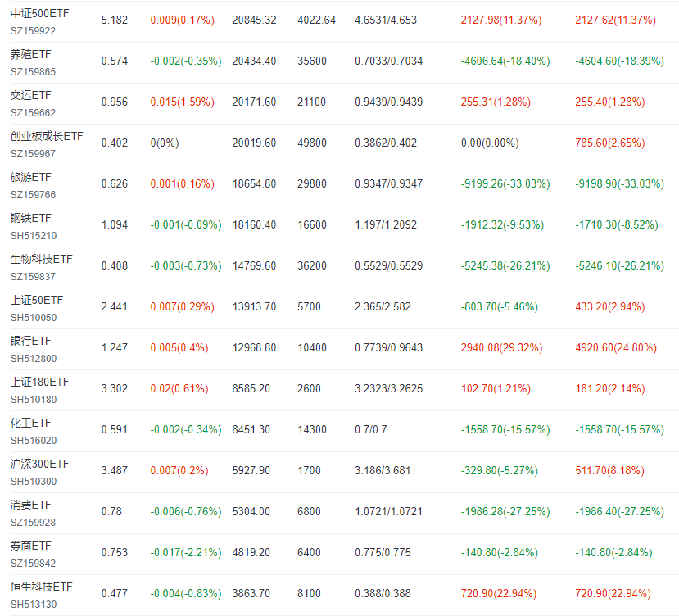
Task: Open the 养殖ETF fund link
Action: 31,55
